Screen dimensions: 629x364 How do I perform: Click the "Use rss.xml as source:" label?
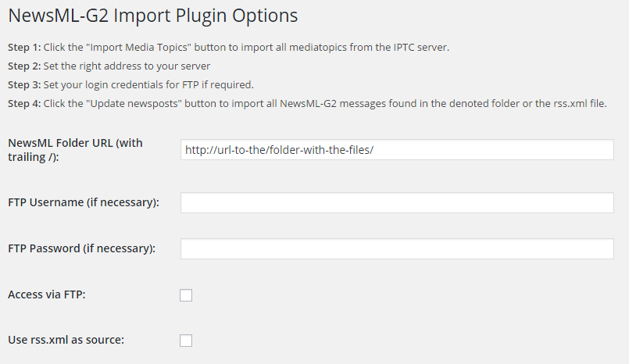point(66,341)
